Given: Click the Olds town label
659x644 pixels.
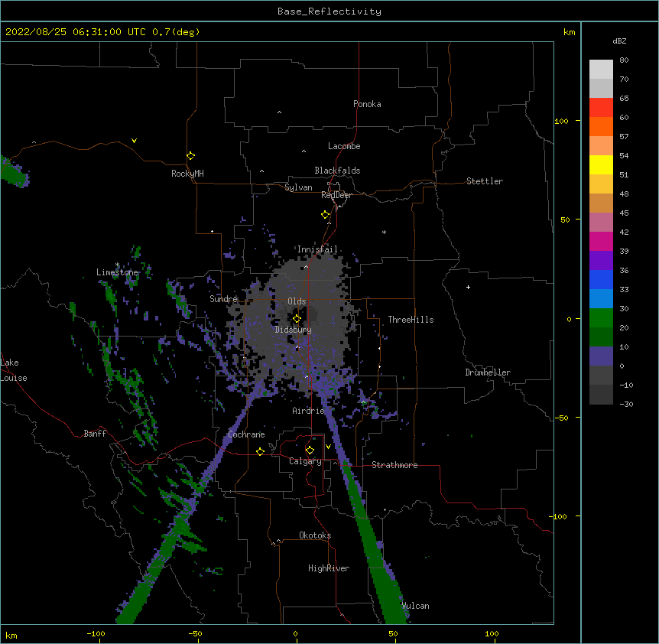Looking at the screenshot, I should point(297,301).
